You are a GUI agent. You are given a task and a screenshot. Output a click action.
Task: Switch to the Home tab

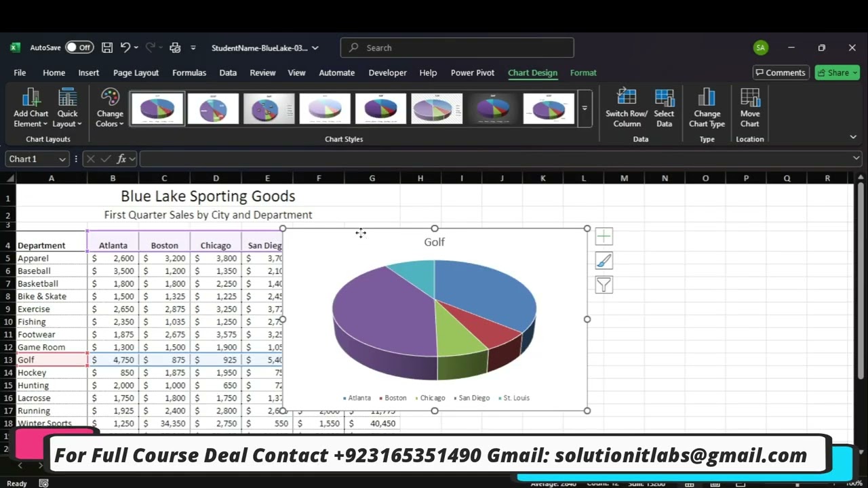54,73
